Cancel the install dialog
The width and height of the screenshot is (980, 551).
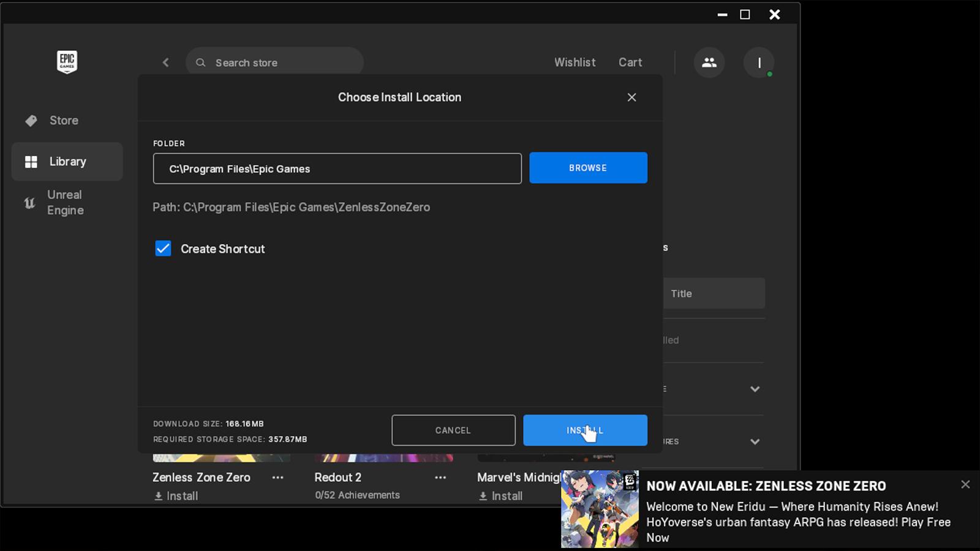453,430
